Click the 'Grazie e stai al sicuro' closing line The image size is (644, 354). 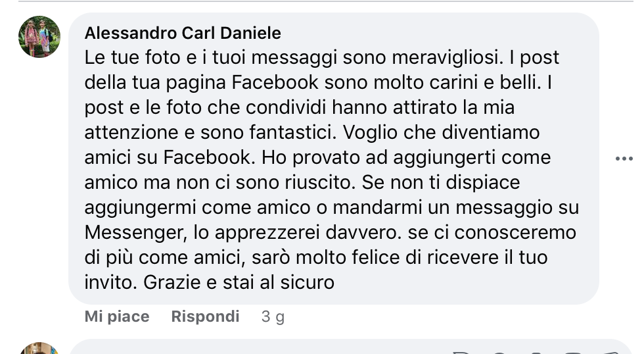coord(239,282)
